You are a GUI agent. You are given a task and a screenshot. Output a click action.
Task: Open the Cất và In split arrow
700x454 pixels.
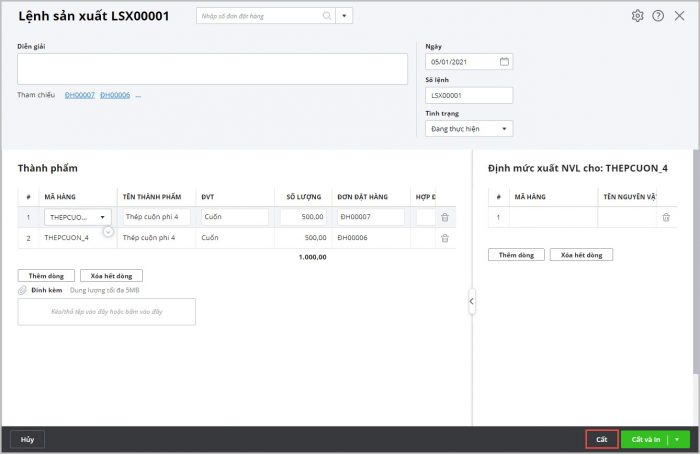[x=679, y=439]
